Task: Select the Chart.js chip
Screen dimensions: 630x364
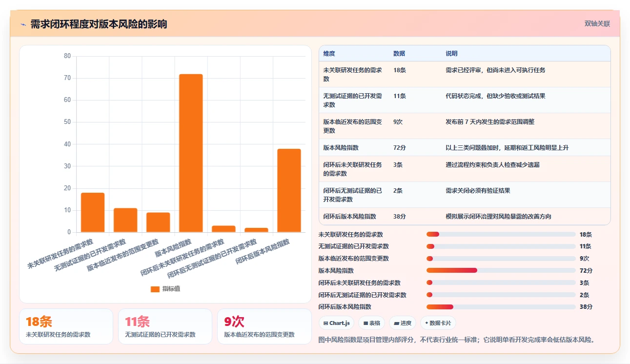Action: coord(337,323)
